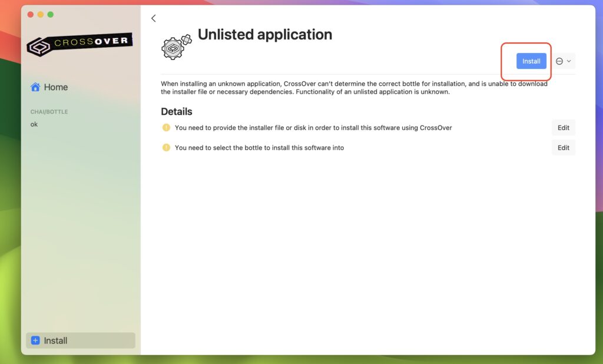This screenshot has height=364, width=603.
Task: Click Edit for the installer file requirement
Action: [563, 128]
